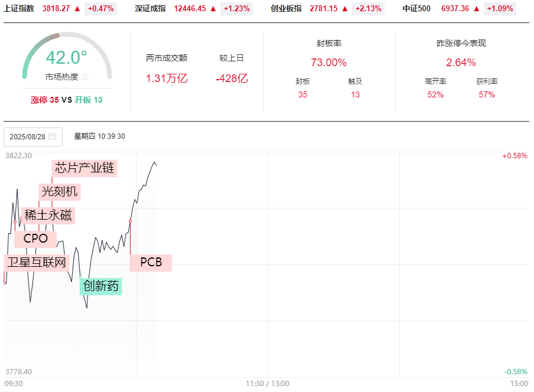Select the 光刻机 sector tag on chart
The width and height of the screenshot is (534, 392).
tap(59, 191)
